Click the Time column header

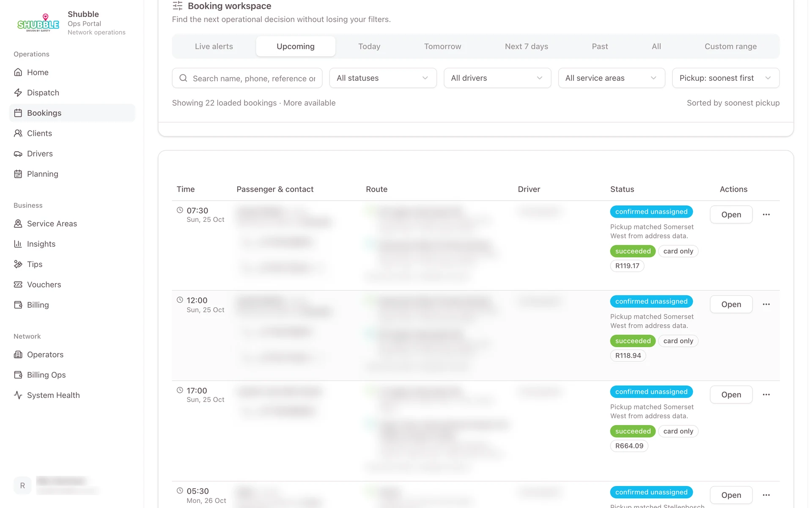tap(186, 189)
